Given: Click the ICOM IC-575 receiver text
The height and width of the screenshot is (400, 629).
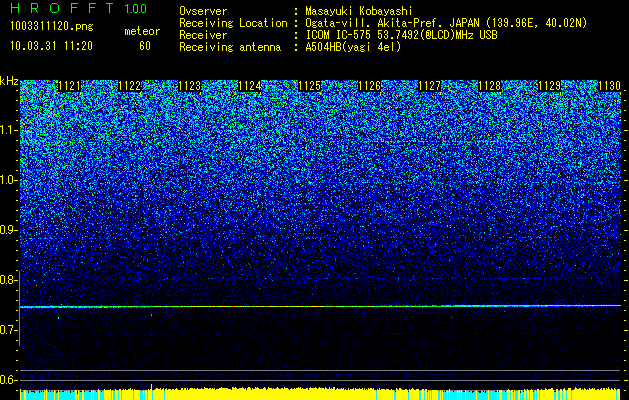Looking at the screenshot, I should pos(402,35).
